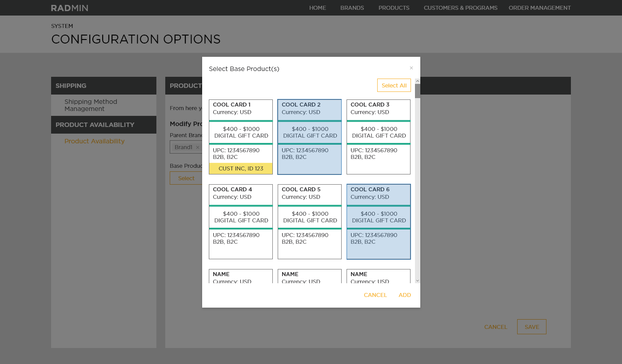This screenshot has height=364, width=622.
Task: Remove the Brand1 parent brand chip
Action: coord(198,147)
